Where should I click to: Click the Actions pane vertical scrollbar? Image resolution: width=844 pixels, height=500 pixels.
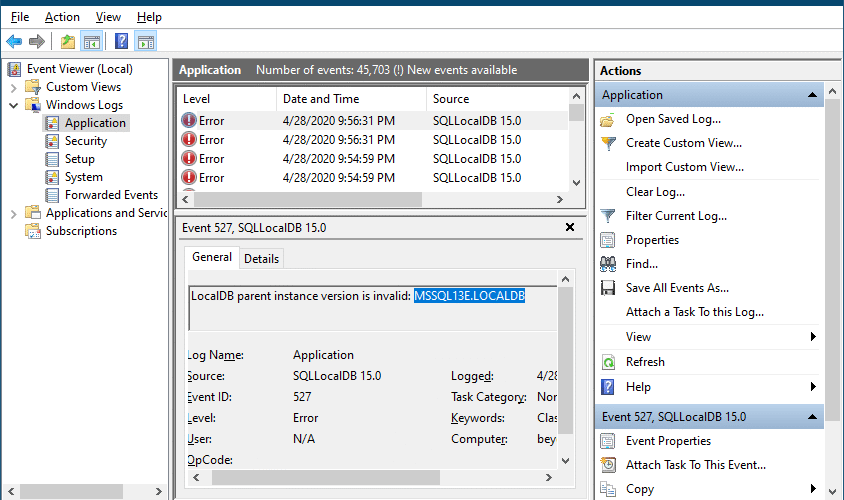tap(833, 260)
